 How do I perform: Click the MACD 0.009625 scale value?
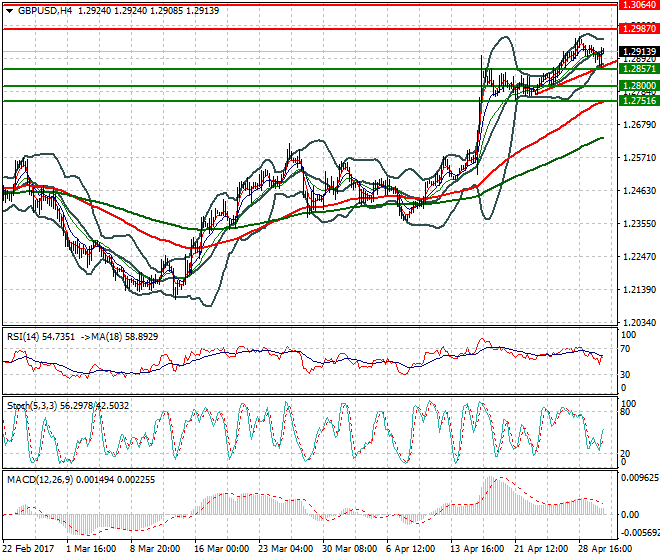pos(639,478)
